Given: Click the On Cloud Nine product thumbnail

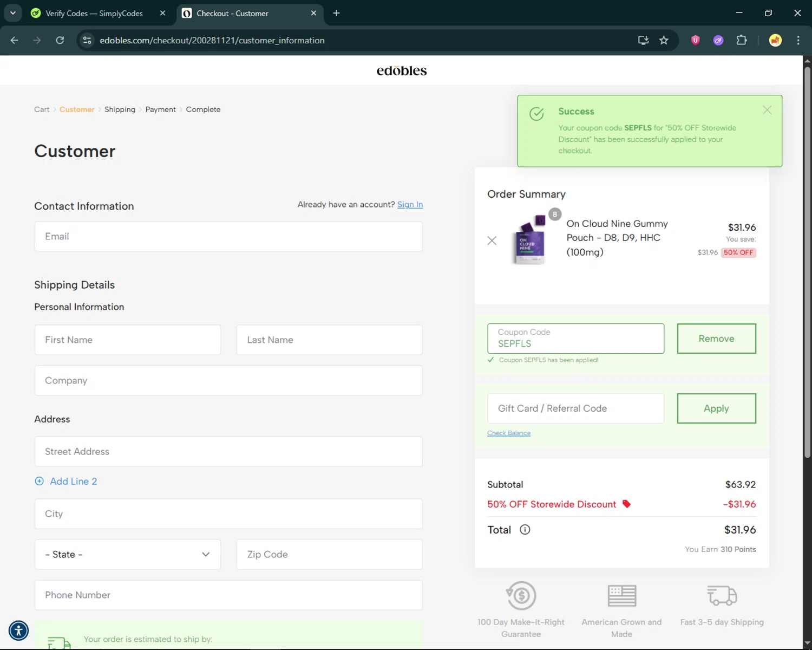Looking at the screenshot, I should pos(529,240).
